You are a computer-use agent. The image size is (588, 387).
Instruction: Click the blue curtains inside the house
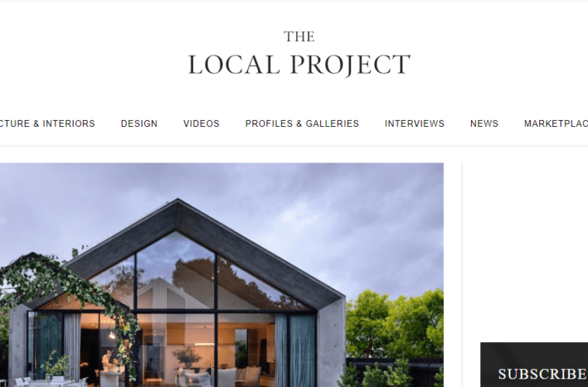pos(295,351)
